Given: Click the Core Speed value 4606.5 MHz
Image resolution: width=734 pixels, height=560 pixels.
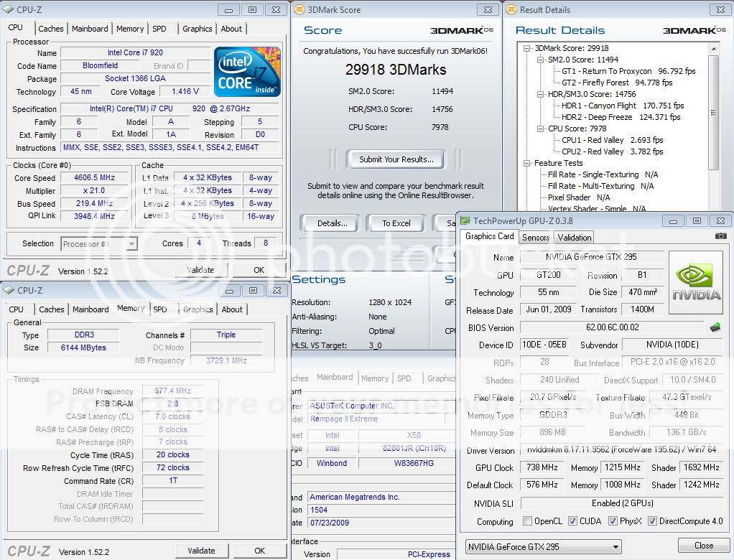Looking at the screenshot, I should point(94,178).
